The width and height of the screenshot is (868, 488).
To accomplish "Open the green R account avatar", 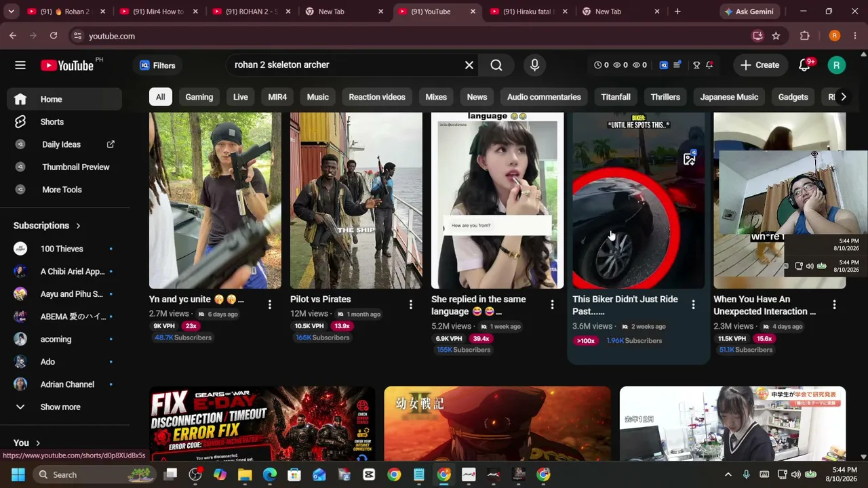I will point(836,65).
